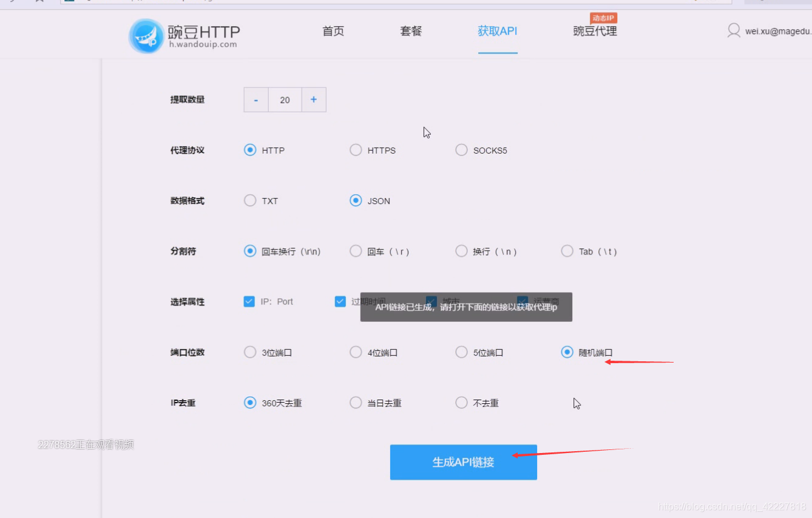Click the 提取数量 value field showing 20
812x518 pixels.
(x=285, y=100)
